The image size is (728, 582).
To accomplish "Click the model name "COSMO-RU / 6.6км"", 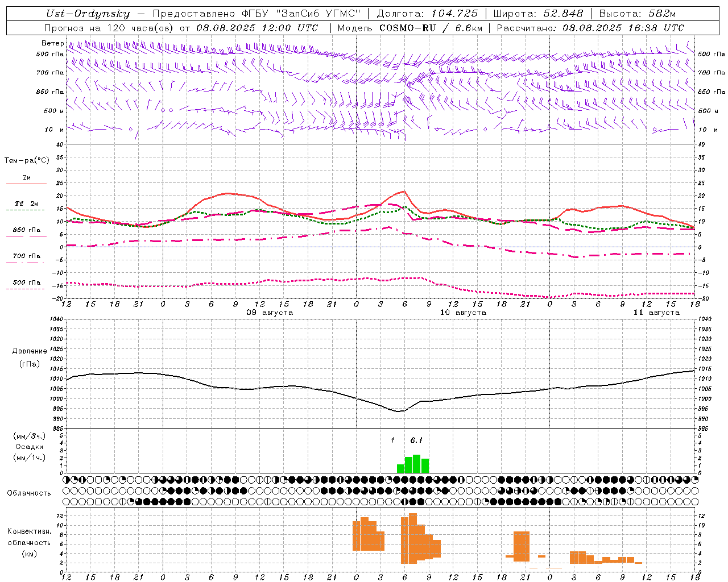I will (x=431, y=28).
